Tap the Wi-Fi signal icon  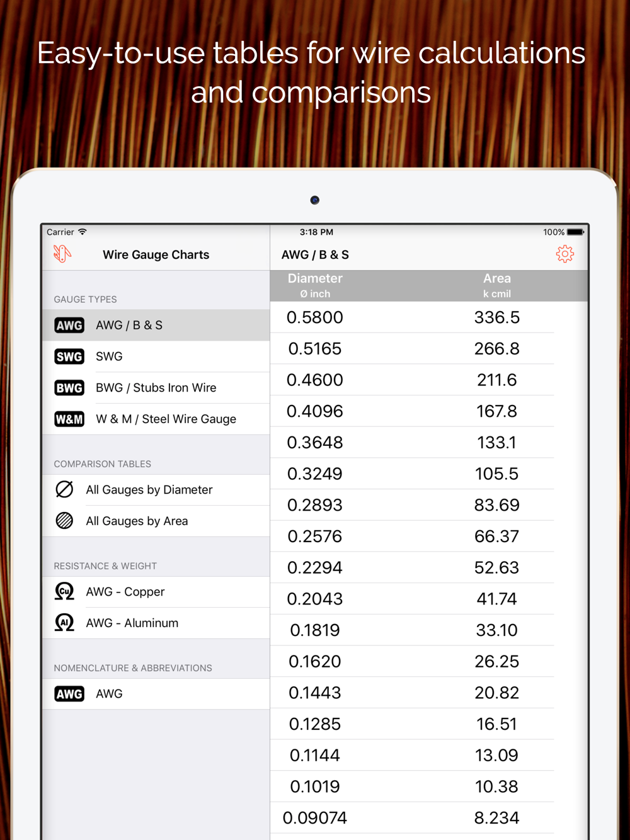click(83, 232)
